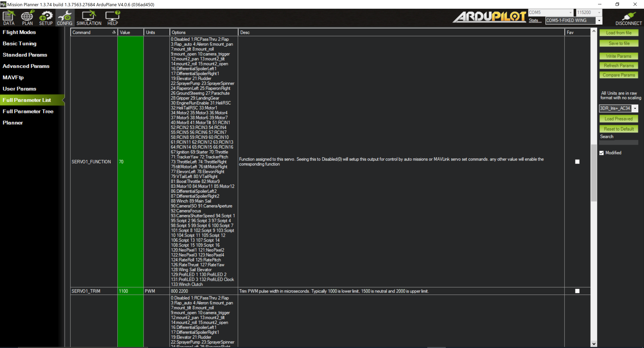
Task: Open the 115200 baud rate dropdown
Action: tap(599, 13)
